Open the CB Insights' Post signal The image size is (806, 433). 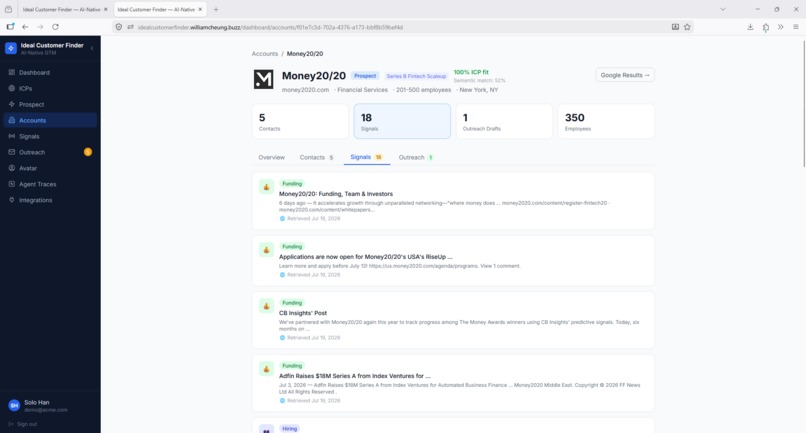point(453,320)
